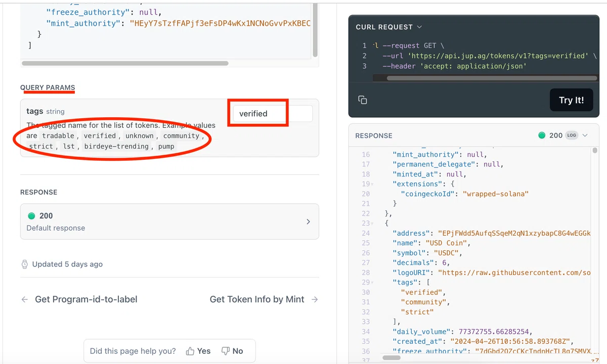
Task: Click the 'pump' example tag
Action: click(166, 146)
